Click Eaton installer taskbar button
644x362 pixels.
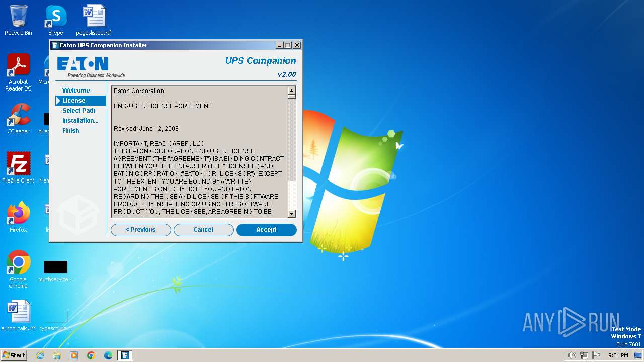[x=125, y=355]
